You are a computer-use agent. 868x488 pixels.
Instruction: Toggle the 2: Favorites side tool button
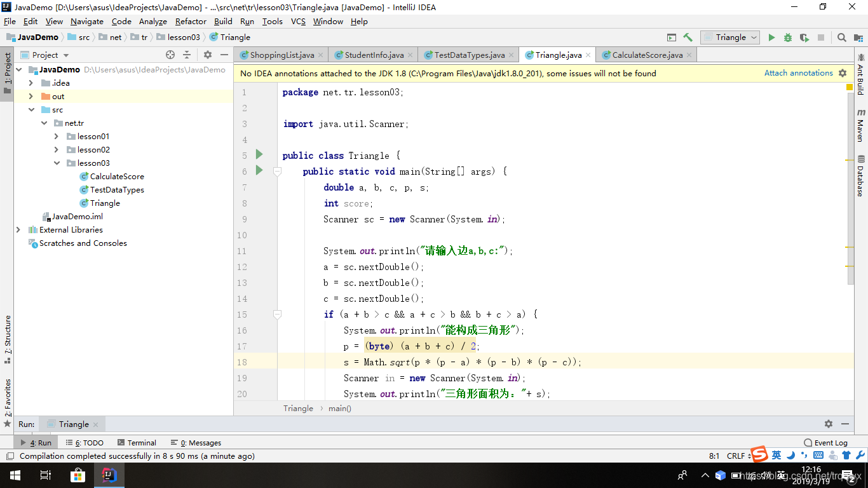(x=7, y=402)
